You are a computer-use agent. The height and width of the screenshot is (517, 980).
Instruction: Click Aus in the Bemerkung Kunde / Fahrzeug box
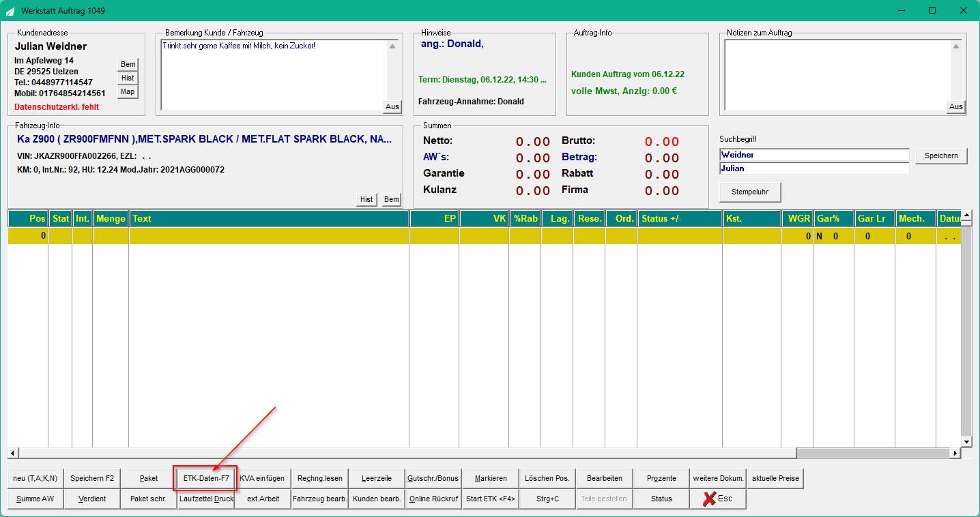tap(392, 106)
